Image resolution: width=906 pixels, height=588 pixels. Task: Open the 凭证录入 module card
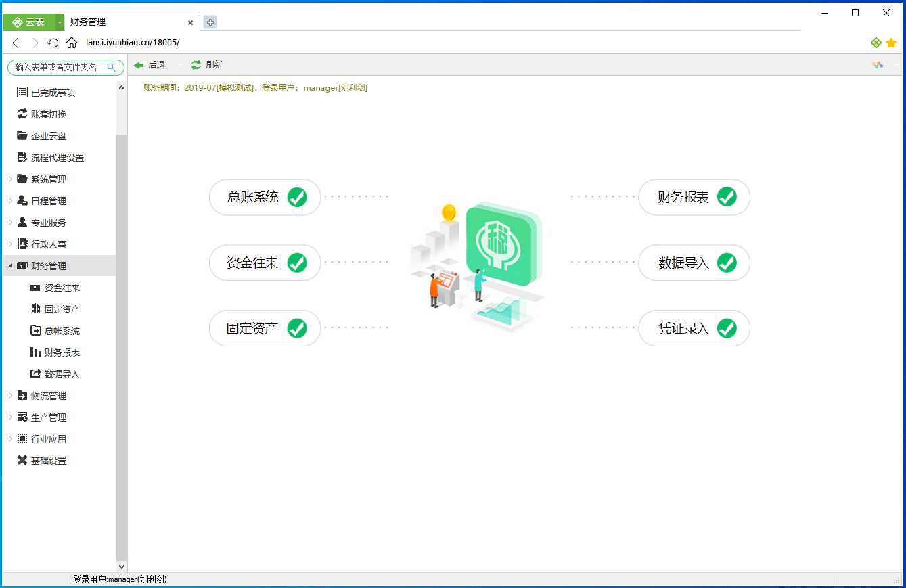(x=694, y=328)
